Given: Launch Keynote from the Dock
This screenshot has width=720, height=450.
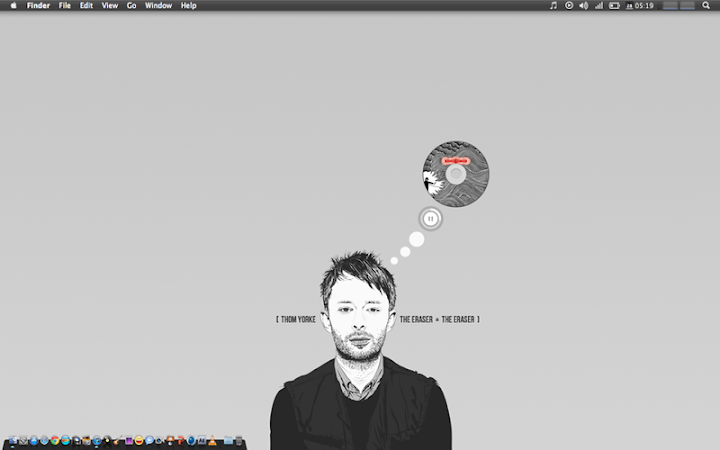Looking at the screenshot, I should point(170,440).
